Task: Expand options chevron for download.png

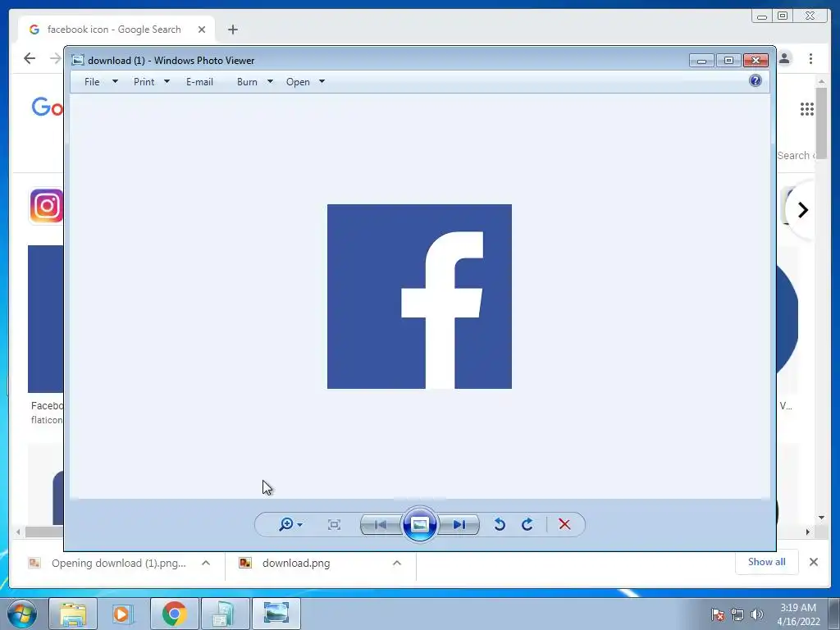Action: point(397,563)
